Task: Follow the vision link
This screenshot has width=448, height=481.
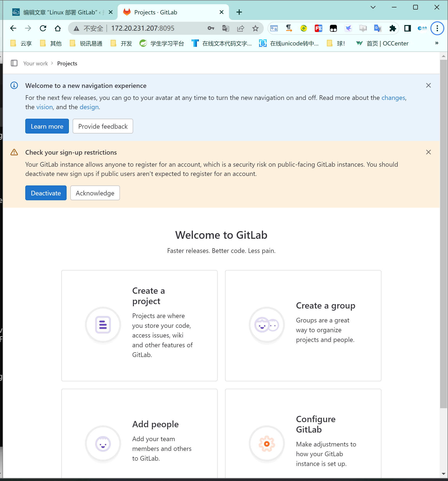Action: [x=45, y=107]
